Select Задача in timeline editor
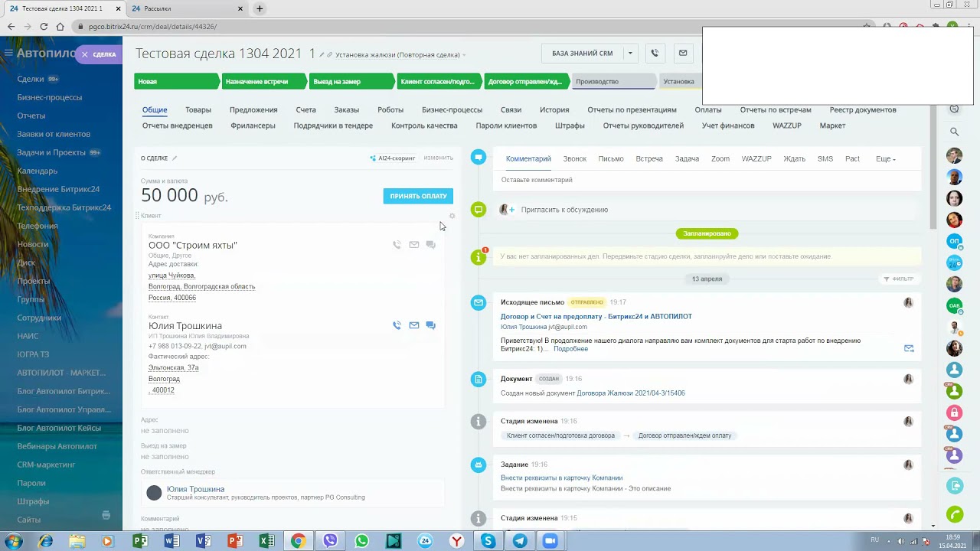The image size is (980, 551). point(687,159)
